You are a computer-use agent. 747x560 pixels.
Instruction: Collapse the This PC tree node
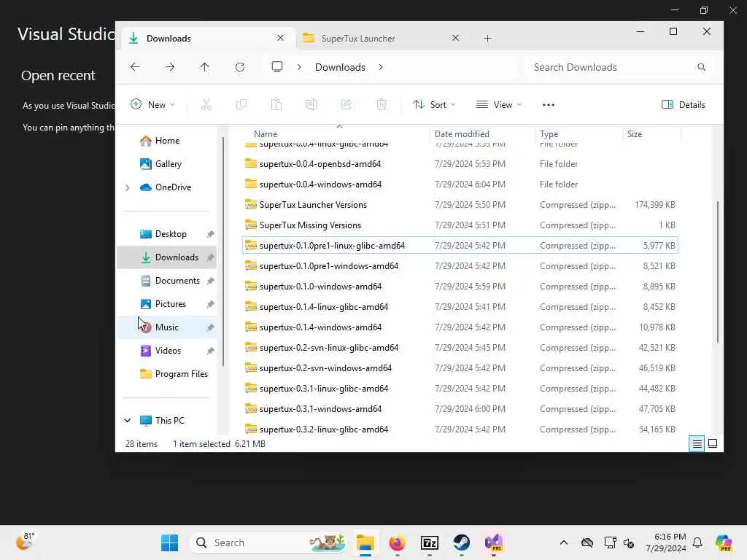tap(127, 421)
